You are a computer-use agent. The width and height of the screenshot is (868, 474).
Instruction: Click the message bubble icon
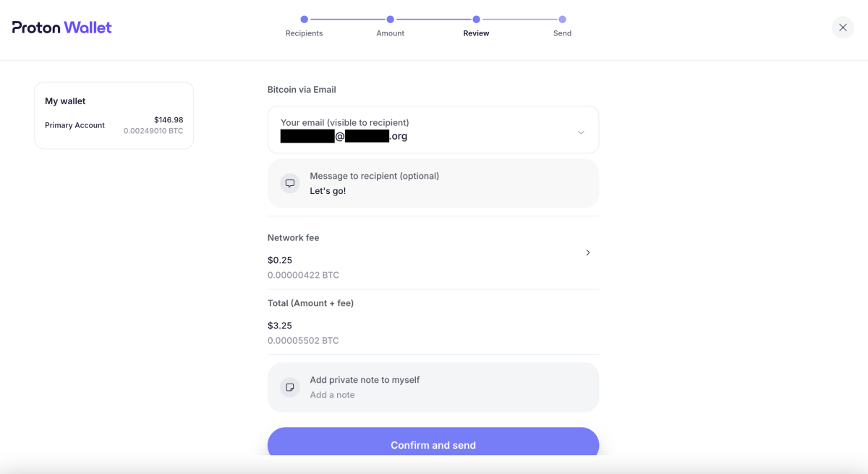tap(290, 184)
